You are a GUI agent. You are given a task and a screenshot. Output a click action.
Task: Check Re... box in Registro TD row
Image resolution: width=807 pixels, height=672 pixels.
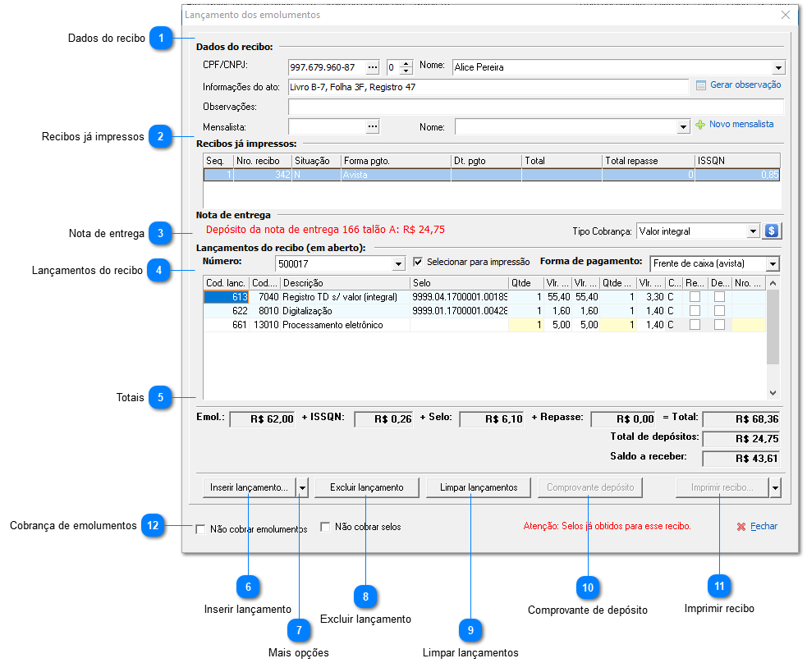[x=695, y=297]
